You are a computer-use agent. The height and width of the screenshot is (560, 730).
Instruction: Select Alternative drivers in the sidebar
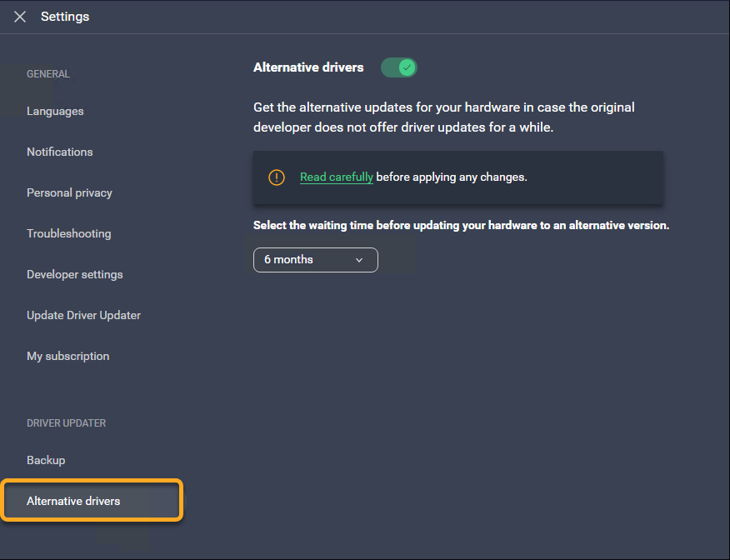pyautogui.click(x=73, y=501)
